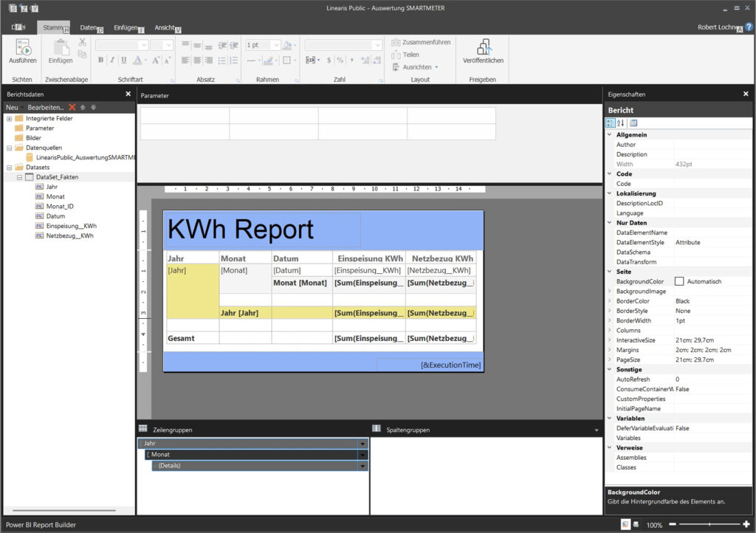Open the Ansicht ribbon tab
Image resolution: width=756 pixels, height=533 pixels.
tap(165, 27)
